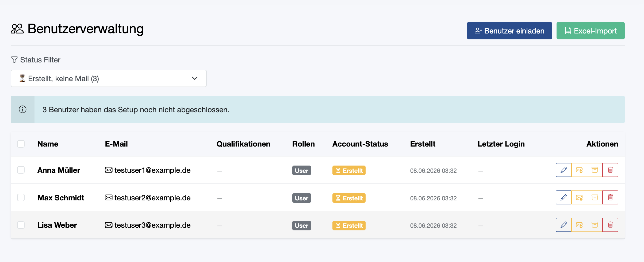Viewport: 644px width, 262px height.
Task: Send invitation mail to Lisa Weber
Action: point(579,225)
